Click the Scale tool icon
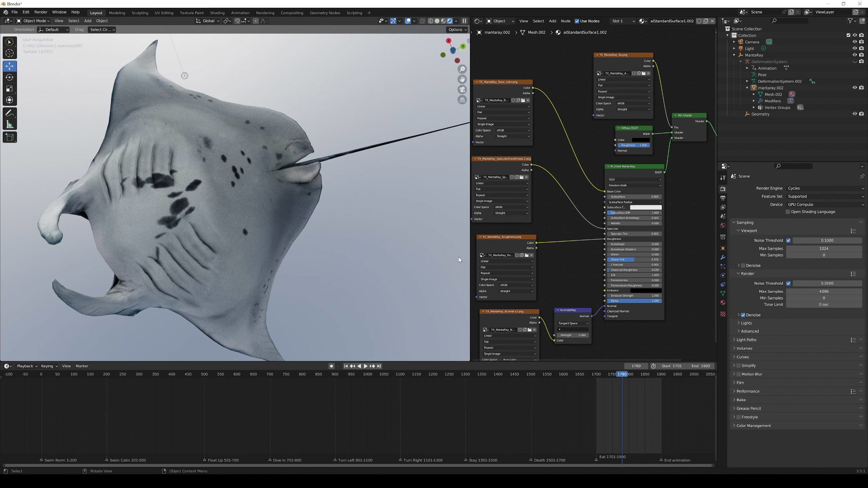 (9, 89)
